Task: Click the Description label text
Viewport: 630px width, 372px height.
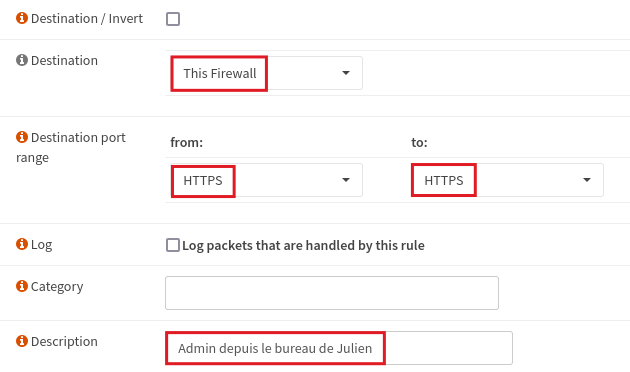Action: pyautogui.click(x=64, y=341)
